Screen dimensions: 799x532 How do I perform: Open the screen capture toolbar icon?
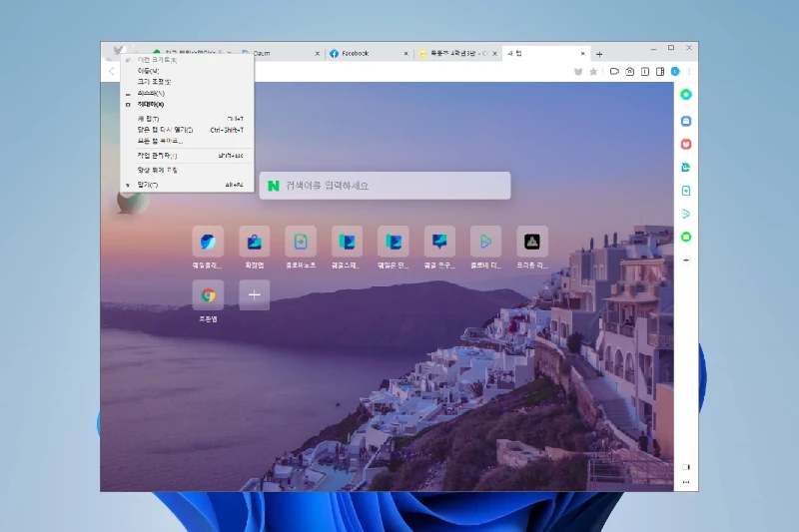point(614,72)
